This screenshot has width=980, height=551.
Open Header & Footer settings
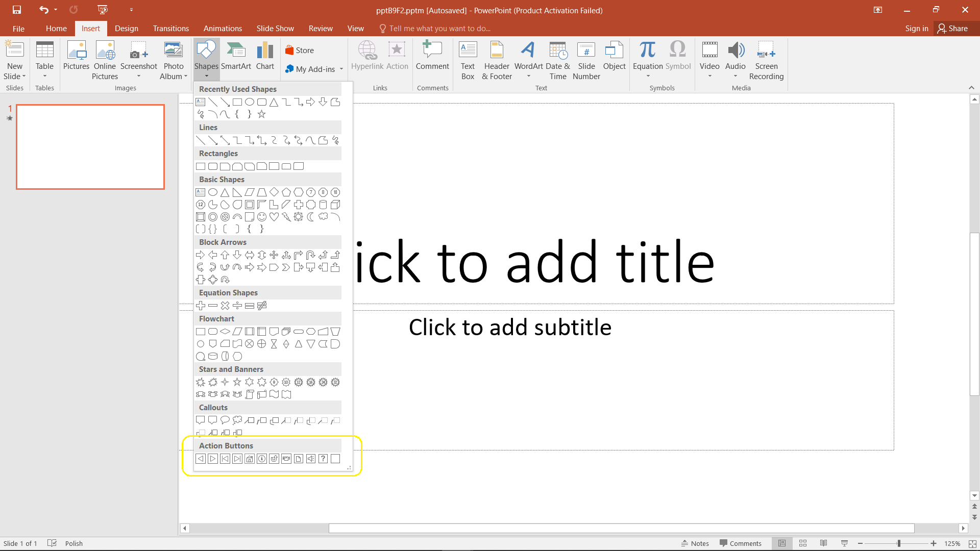click(496, 60)
